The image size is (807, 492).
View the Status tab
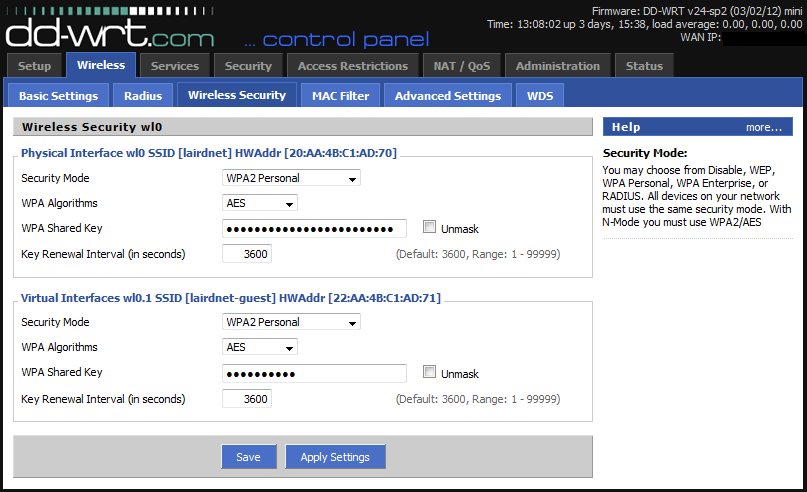click(x=644, y=66)
